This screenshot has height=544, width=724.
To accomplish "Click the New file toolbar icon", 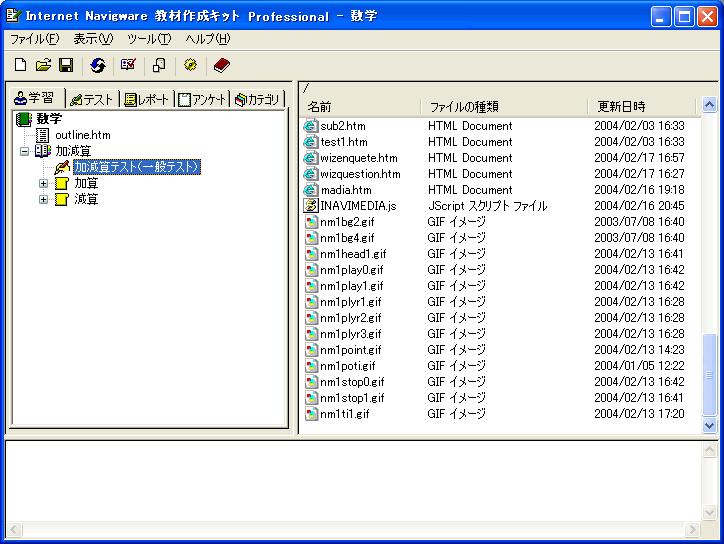I will pyautogui.click(x=20, y=65).
